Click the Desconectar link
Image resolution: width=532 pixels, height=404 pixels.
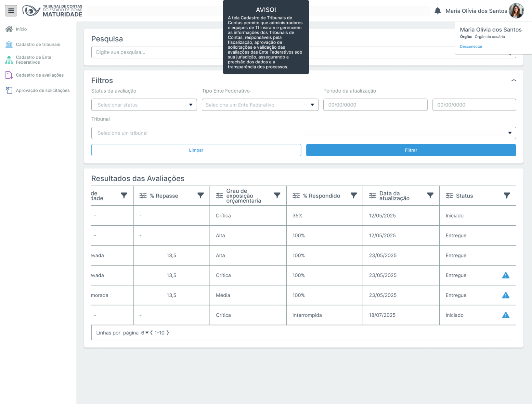click(x=471, y=46)
